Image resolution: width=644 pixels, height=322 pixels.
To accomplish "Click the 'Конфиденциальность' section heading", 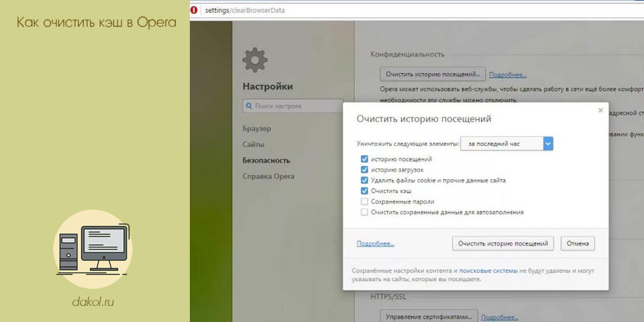I will coord(407,54).
